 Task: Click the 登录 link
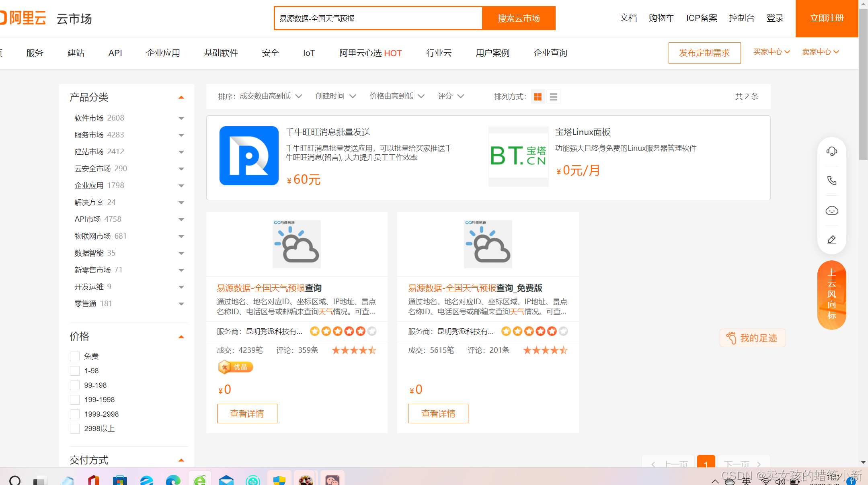[x=775, y=18]
